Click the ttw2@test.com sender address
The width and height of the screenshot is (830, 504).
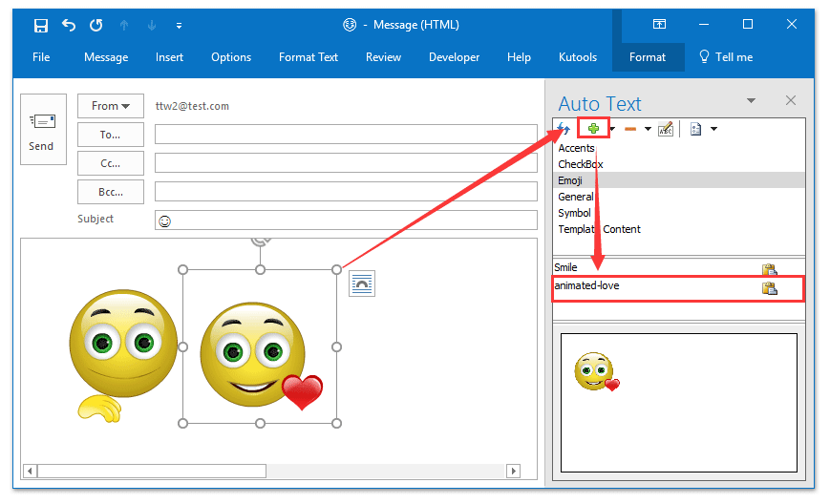(192, 106)
